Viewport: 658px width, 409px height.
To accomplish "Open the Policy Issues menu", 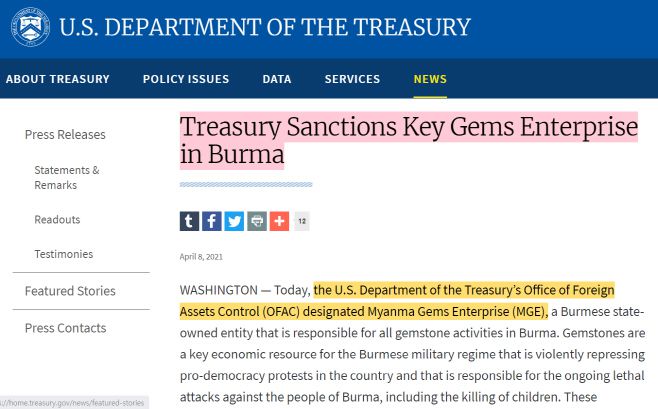I will [186, 79].
